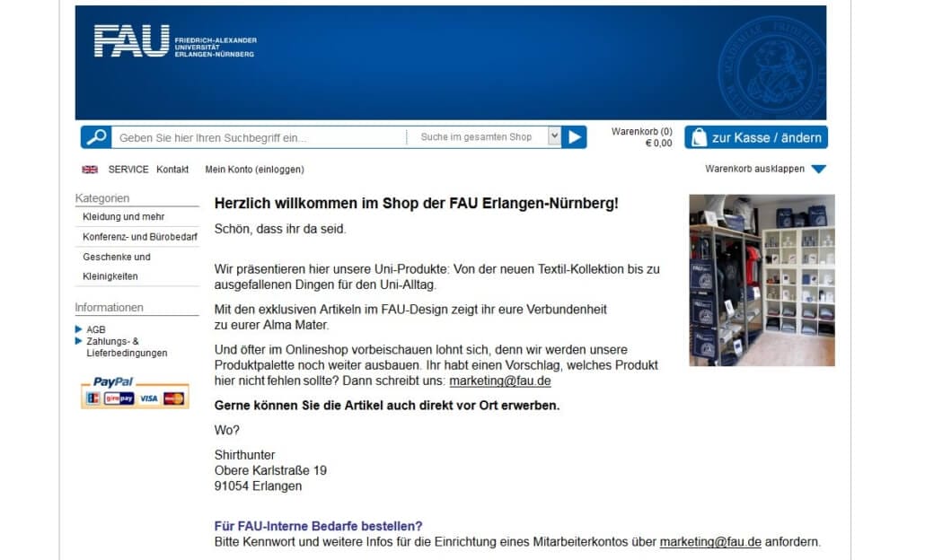Switch language via the UK flag icon
This screenshot has width=925, height=560.
click(x=90, y=170)
